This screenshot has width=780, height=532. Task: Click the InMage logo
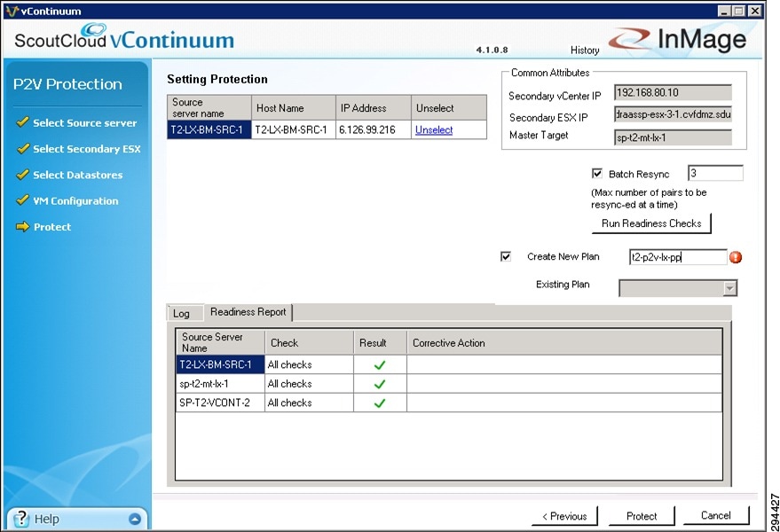point(678,39)
